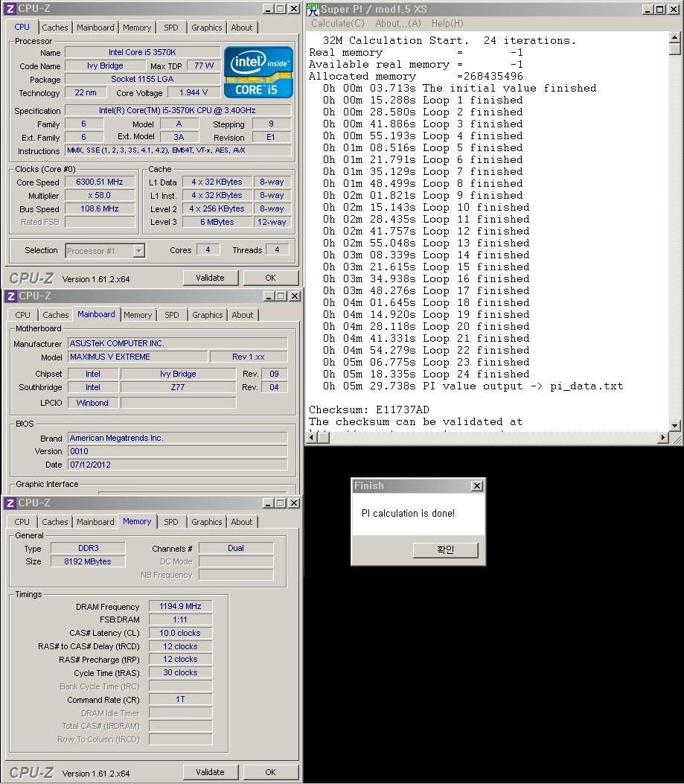Click the BIOS date 07/12/2012
Image resolution: width=684 pixels, height=784 pixels.
[x=177, y=465]
